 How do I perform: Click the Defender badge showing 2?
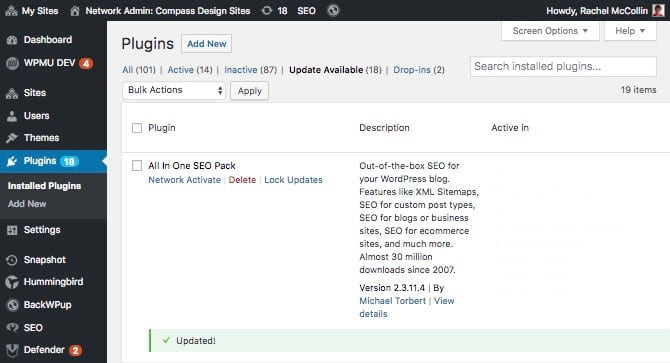(x=75, y=350)
